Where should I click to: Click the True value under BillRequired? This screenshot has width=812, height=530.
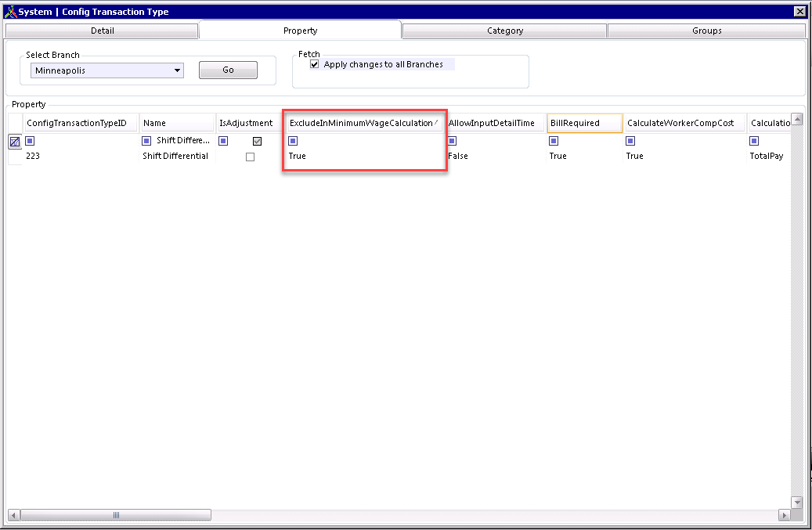(x=558, y=156)
